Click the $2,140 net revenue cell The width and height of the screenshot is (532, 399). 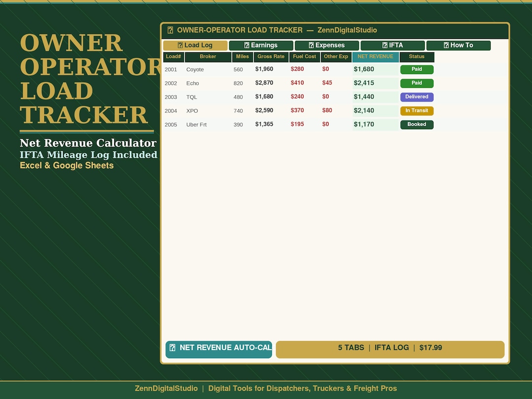(375, 111)
